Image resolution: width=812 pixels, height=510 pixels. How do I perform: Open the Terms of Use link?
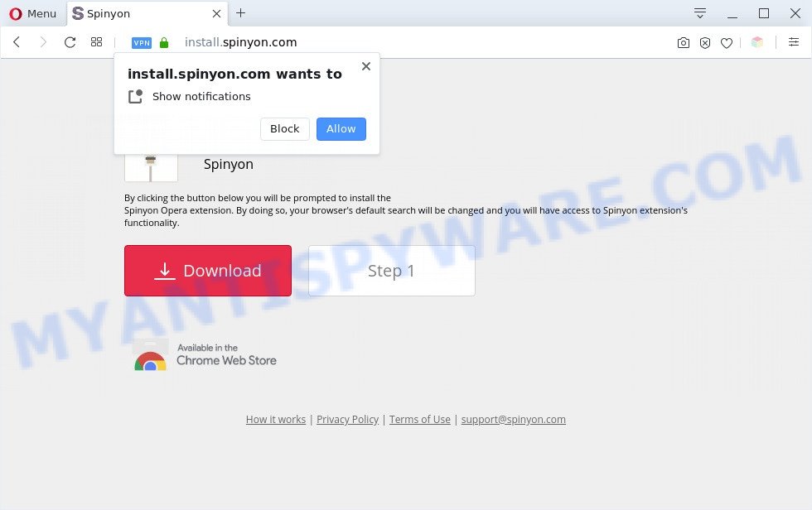point(420,420)
